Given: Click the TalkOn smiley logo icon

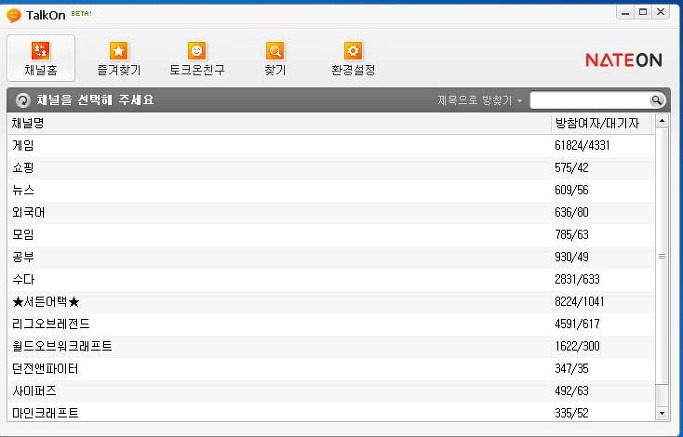Looking at the screenshot, I should [14, 15].
